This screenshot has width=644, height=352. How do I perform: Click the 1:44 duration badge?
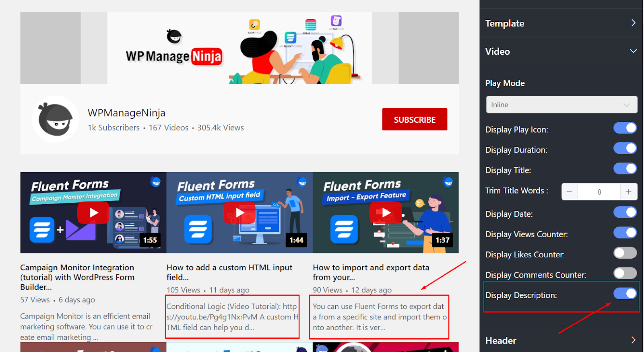(x=296, y=240)
